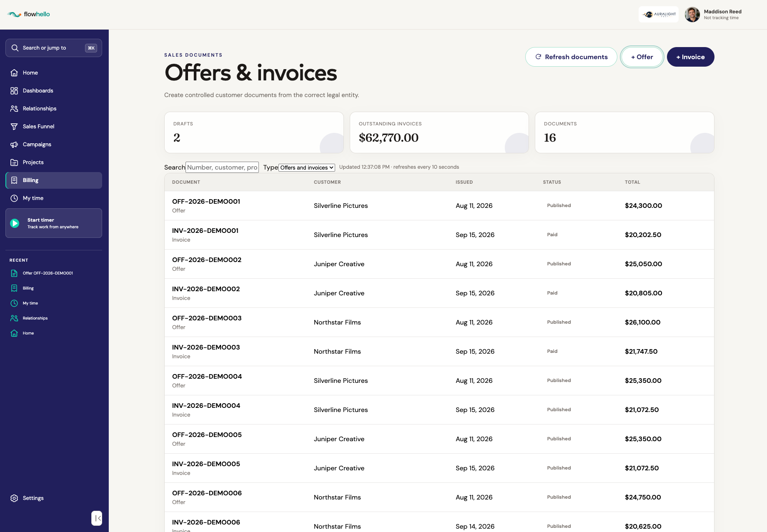Collapse the sidebar with the arrow button
The width and height of the screenshot is (767, 532).
pos(97,518)
